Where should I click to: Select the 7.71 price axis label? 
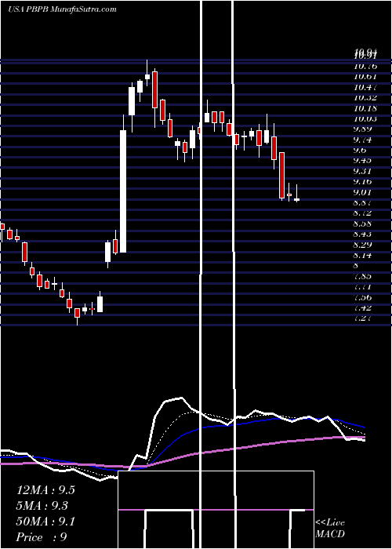coord(363,287)
